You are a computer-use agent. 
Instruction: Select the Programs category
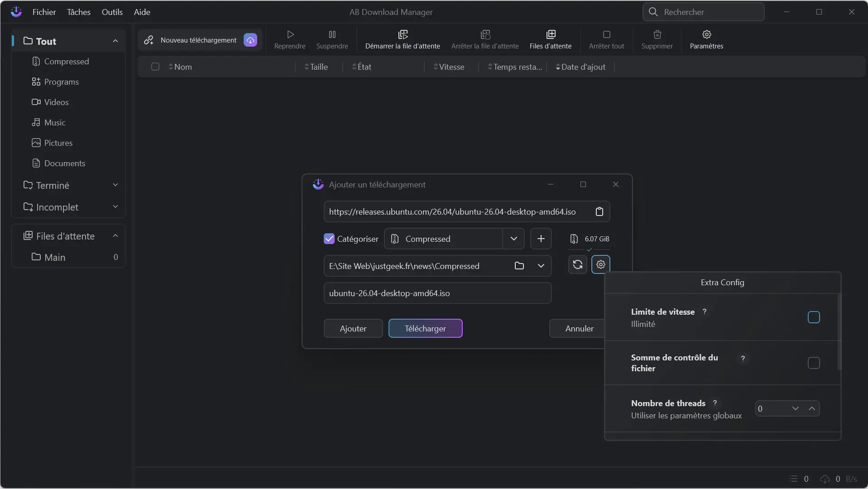[x=68, y=81]
